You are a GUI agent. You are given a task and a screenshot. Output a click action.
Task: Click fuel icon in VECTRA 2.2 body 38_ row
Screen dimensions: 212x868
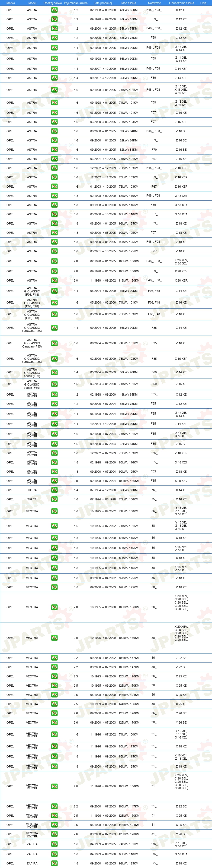pyautogui.click(x=54, y=667)
